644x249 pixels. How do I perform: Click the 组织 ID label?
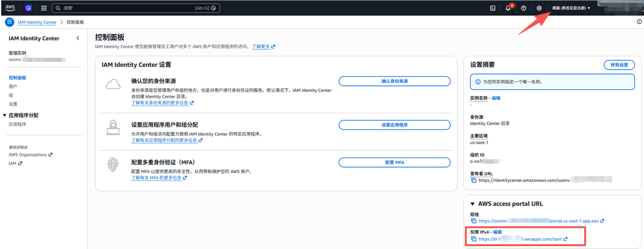tap(477, 155)
